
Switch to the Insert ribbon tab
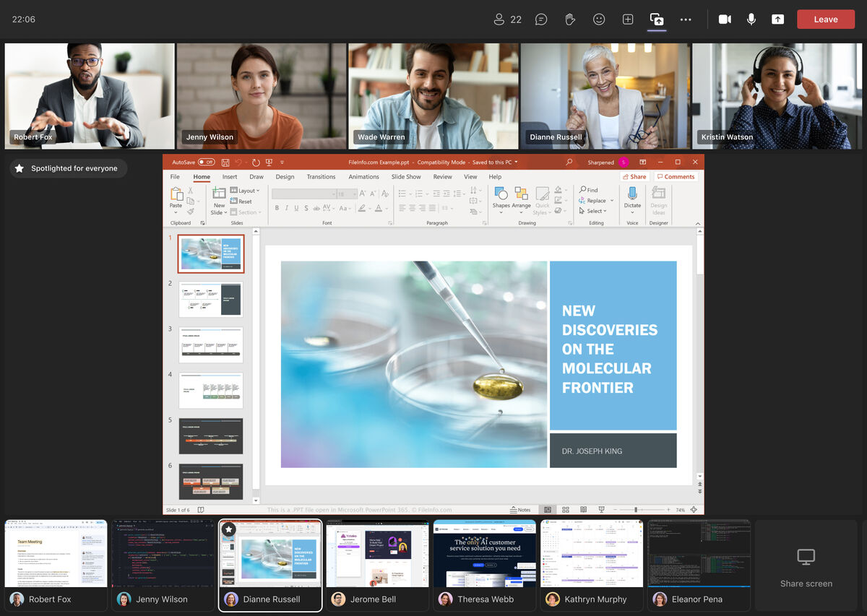point(230,177)
